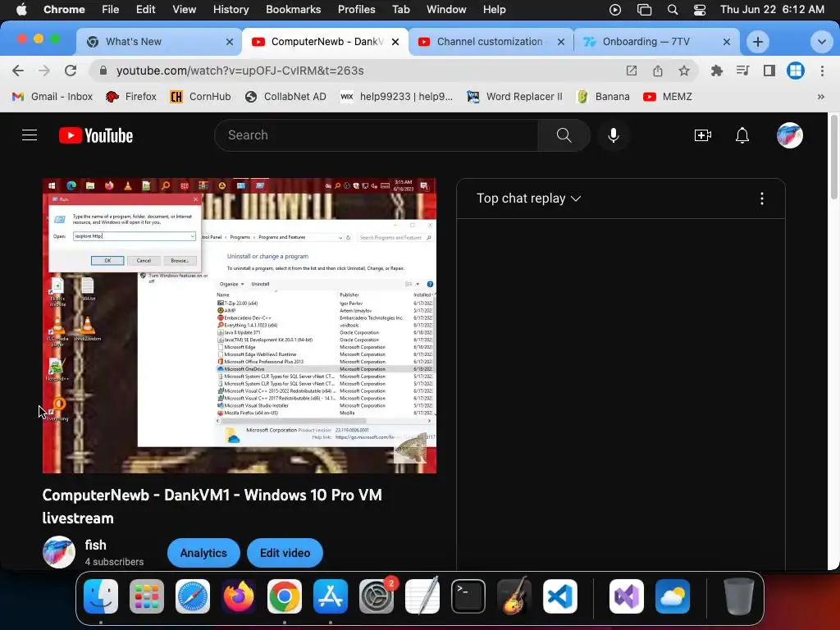Image resolution: width=840 pixels, height=630 pixels.
Task: Open the History menu in menu bar
Action: point(231,10)
